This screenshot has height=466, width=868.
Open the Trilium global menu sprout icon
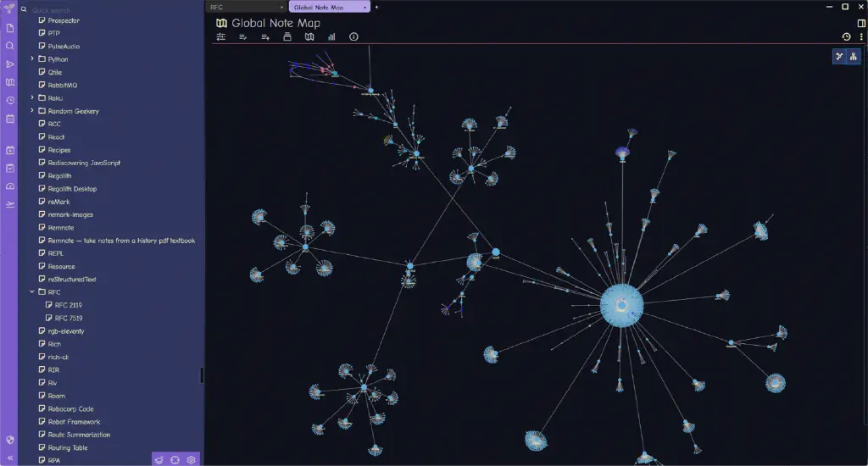[x=9, y=8]
